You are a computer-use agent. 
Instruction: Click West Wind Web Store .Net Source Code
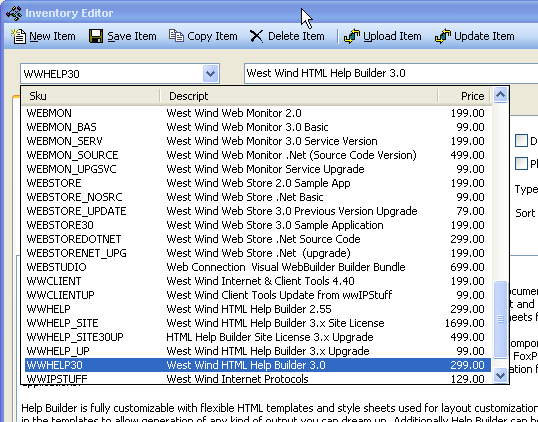pos(264,239)
